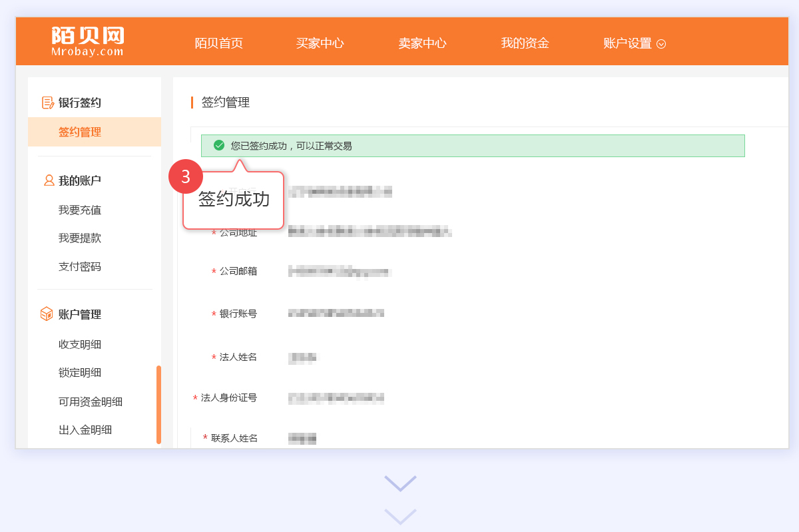
Task: Open 卖家中心 navigation item
Action: 422,43
